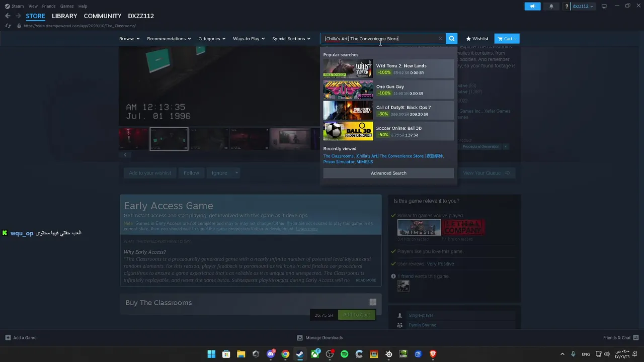Open the View menu
The height and width of the screenshot is (362, 644).
pos(33,6)
